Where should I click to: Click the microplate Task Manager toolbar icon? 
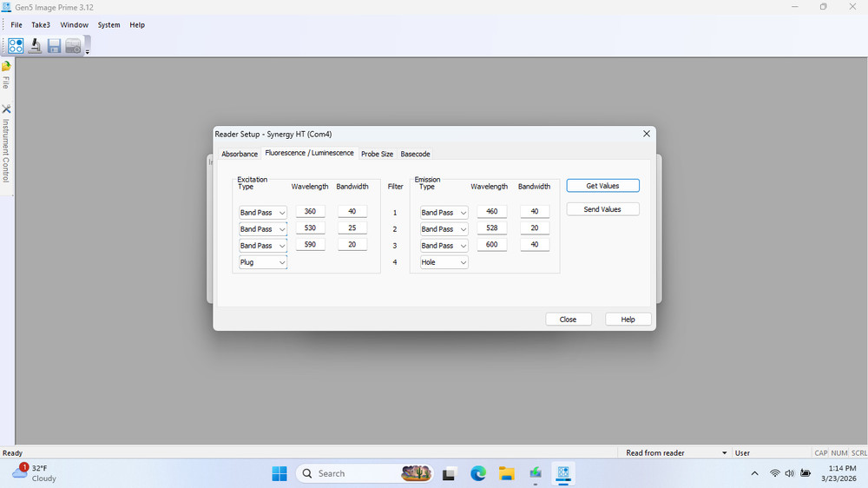[x=16, y=46]
